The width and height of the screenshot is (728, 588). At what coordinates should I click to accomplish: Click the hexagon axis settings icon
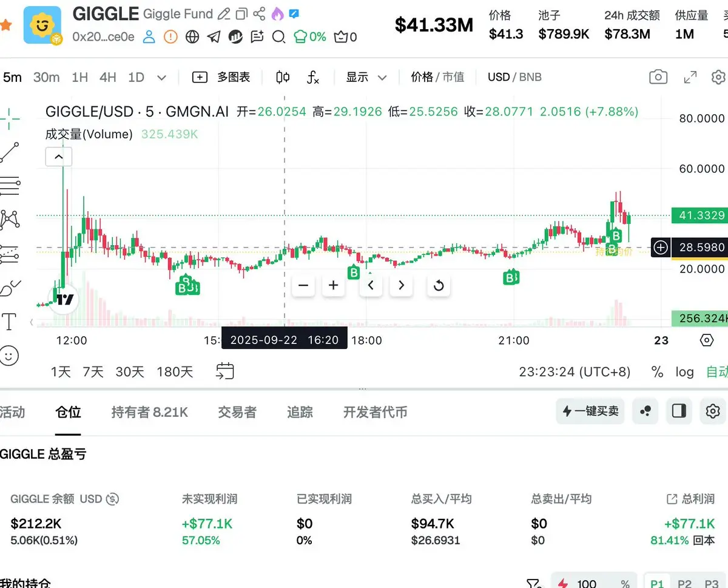[x=707, y=340]
